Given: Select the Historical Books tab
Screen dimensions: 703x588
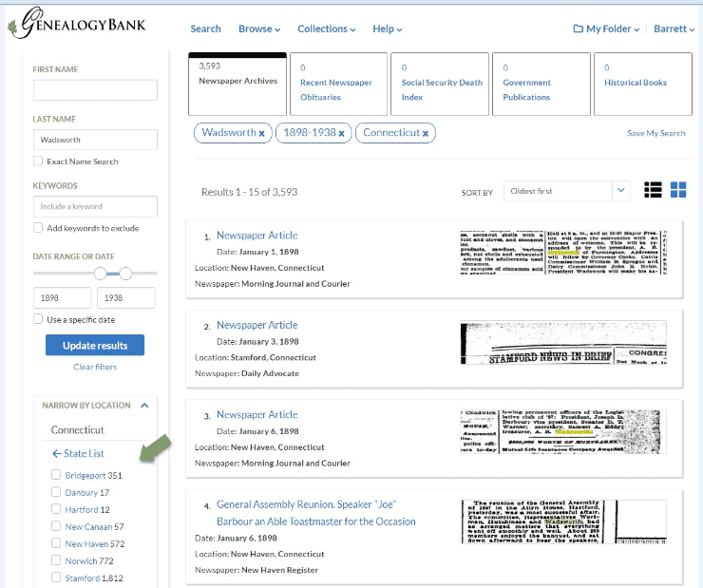Looking at the screenshot, I should tap(643, 84).
